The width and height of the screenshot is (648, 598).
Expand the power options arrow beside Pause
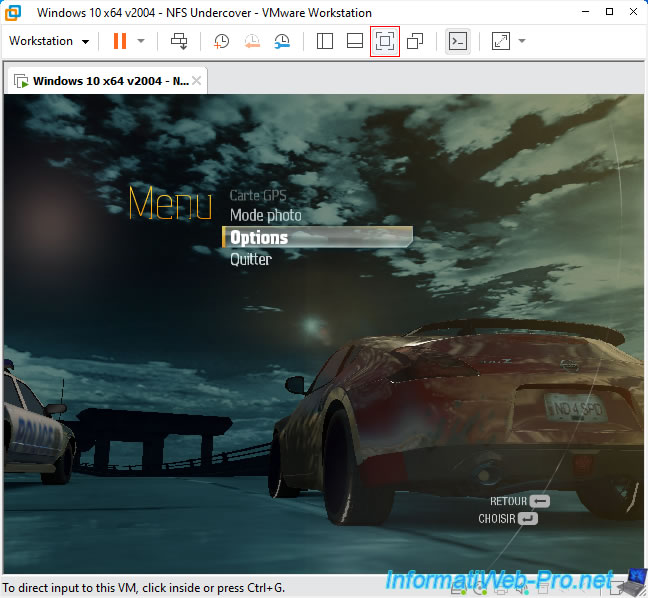[141, 41]
